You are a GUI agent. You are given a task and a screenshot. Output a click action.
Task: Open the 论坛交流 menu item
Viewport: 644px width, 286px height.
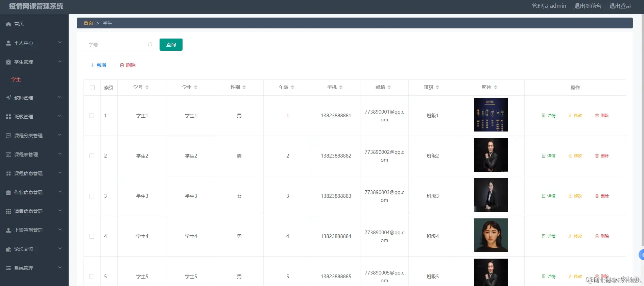(x=34, y=249)
